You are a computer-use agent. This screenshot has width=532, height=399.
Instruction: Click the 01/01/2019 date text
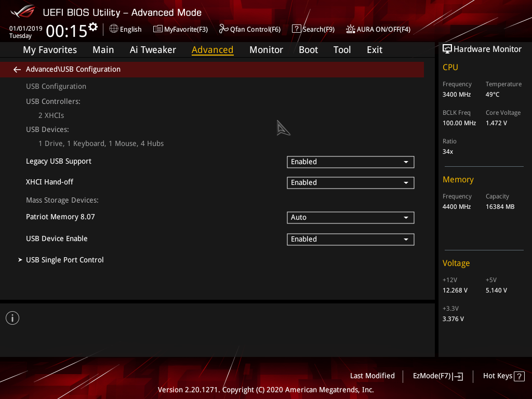26,29
